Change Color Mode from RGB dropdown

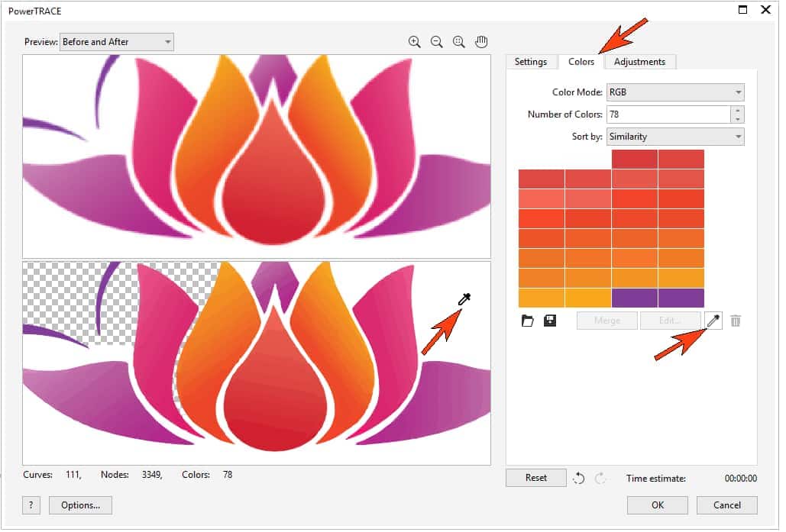tap(674, 92)
